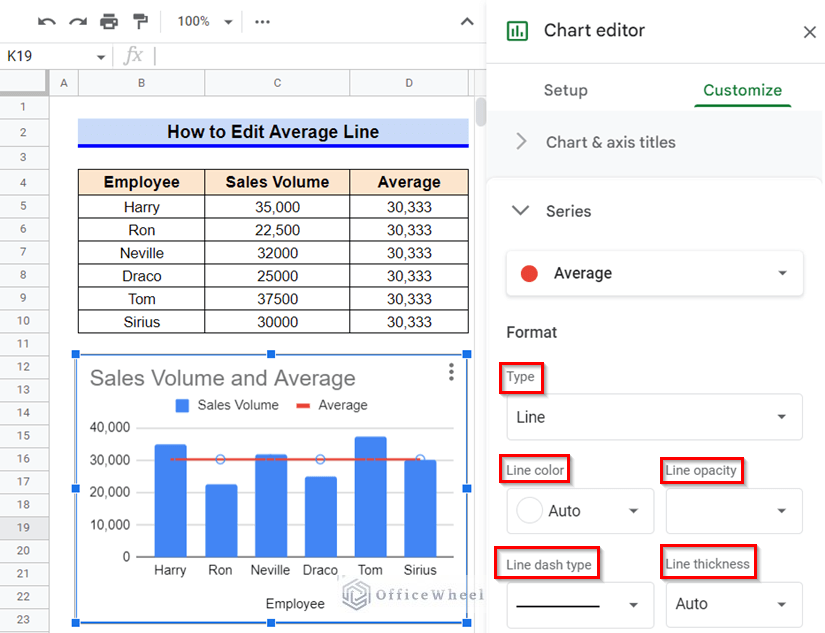Screen dimensions: 825x633
Task: Collapse the toolbar with the caret icon
Action: pyautogui.click(x=466, y=20)
